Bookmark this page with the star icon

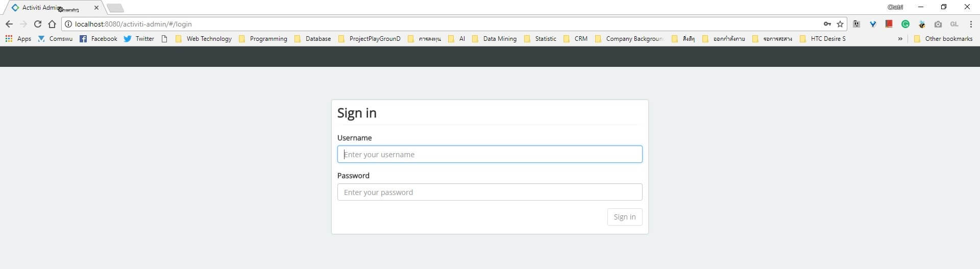coord(840,24)
